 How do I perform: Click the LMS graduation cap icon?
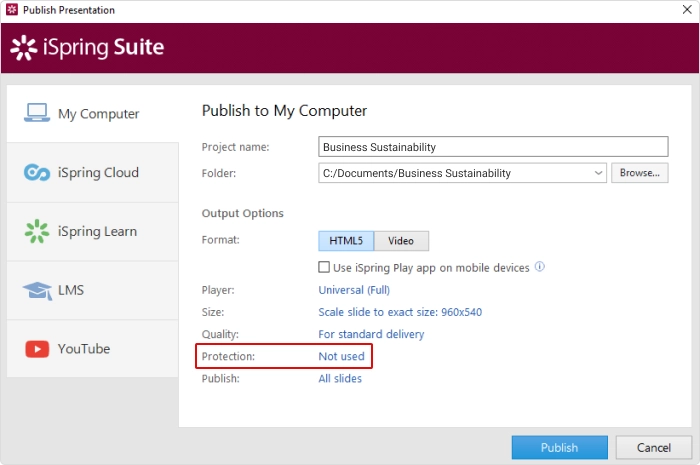38,291
